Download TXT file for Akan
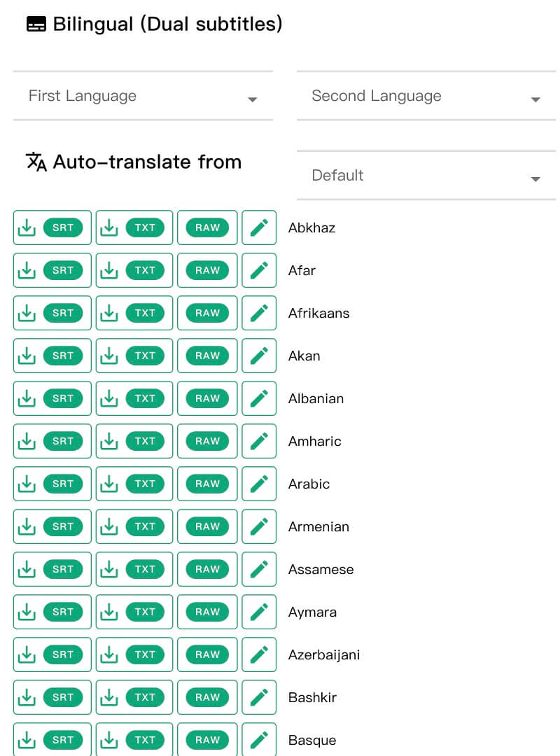Viewport: 560px width, 756px height. 134,356
